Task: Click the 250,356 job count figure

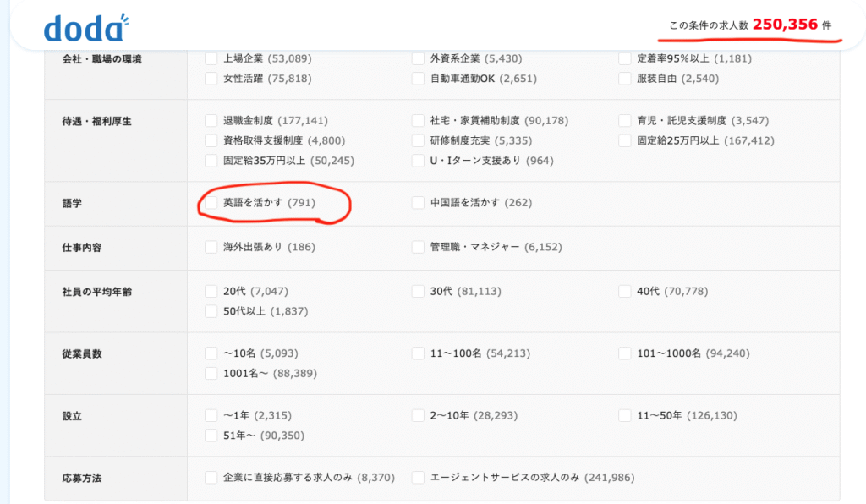Action: point(785,25)
